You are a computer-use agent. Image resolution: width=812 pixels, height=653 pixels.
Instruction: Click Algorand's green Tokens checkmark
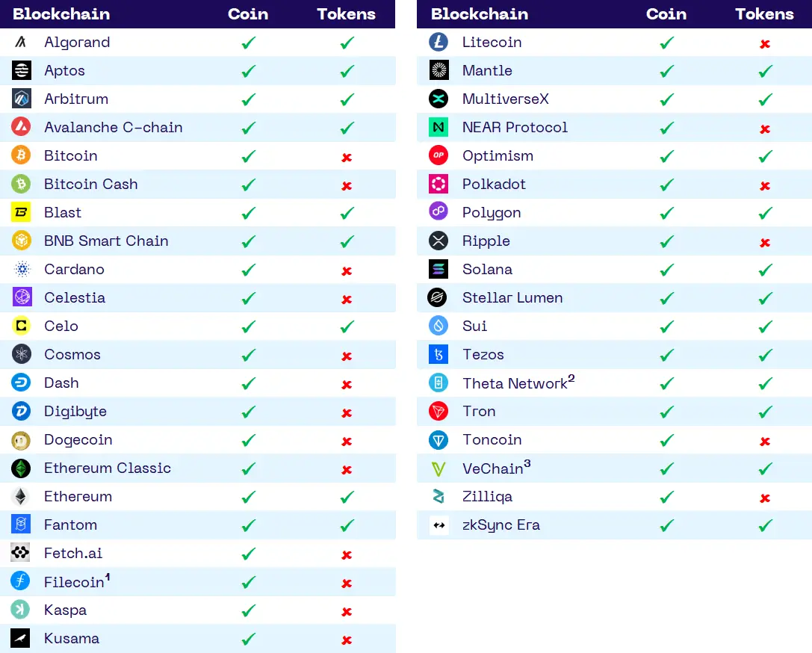pyautogui.click(x=347, y=43)
